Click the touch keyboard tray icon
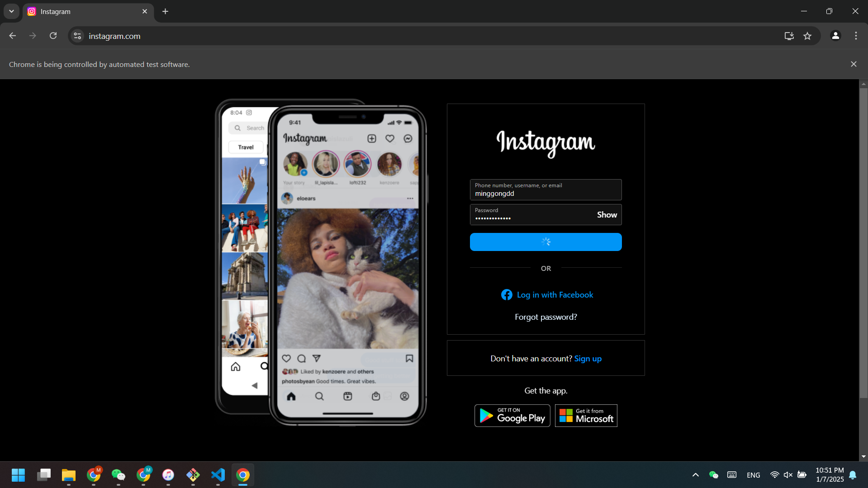Screen dimensions: 868x488 [732, 475]
